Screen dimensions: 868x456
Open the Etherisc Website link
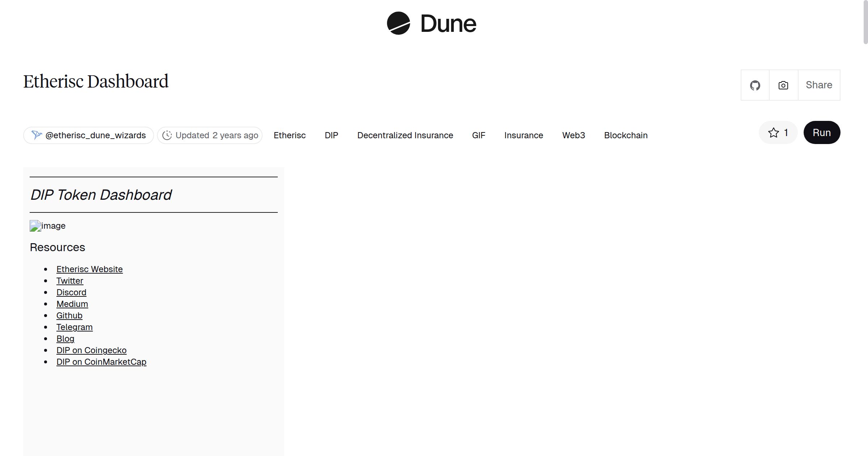coord(89,269)
